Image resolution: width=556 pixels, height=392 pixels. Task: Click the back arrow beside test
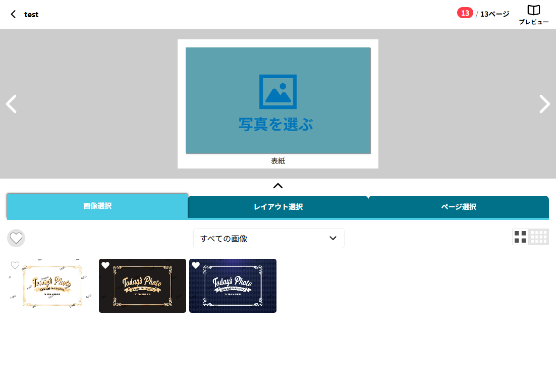coord(13,14)
